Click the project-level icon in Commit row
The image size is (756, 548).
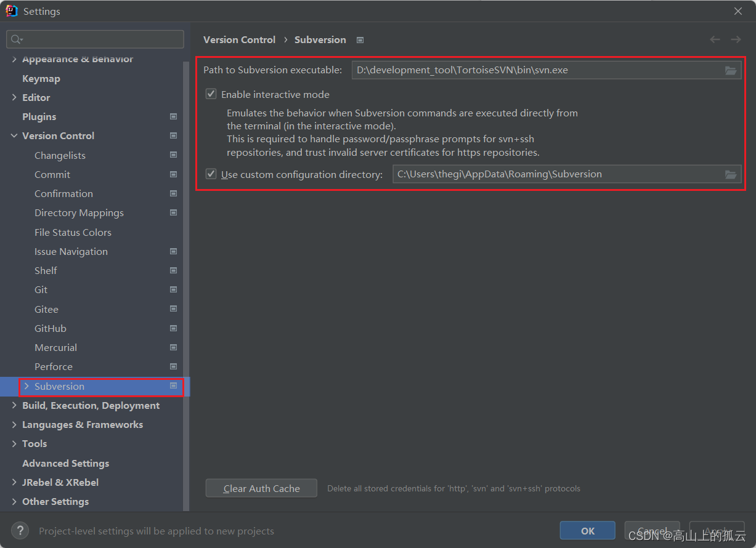click(173, 174)
